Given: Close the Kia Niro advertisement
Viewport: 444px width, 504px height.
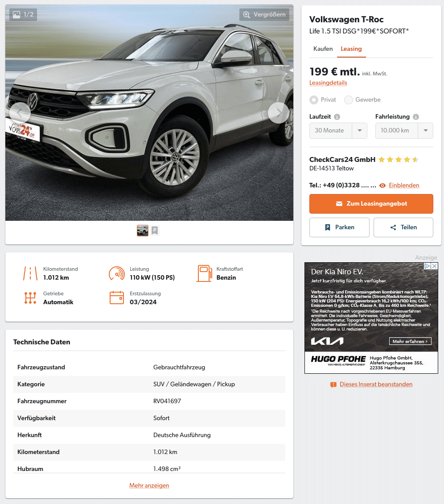Looking at the screenshot, I should pyautogui.click(x=434, y=266).
